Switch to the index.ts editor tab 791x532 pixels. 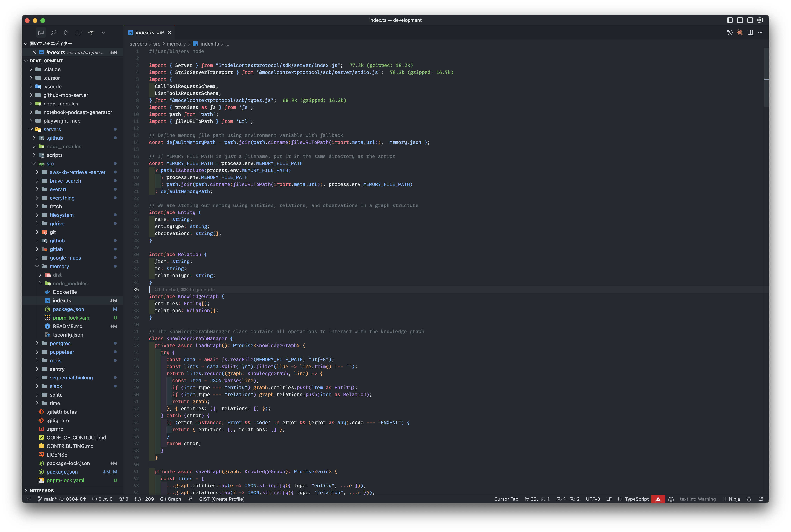pos(146,32)
